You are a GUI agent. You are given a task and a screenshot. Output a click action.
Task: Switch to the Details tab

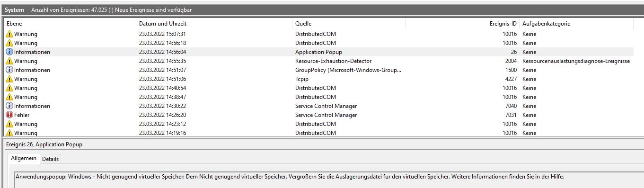pyautogui.click(x=50, y=159)
